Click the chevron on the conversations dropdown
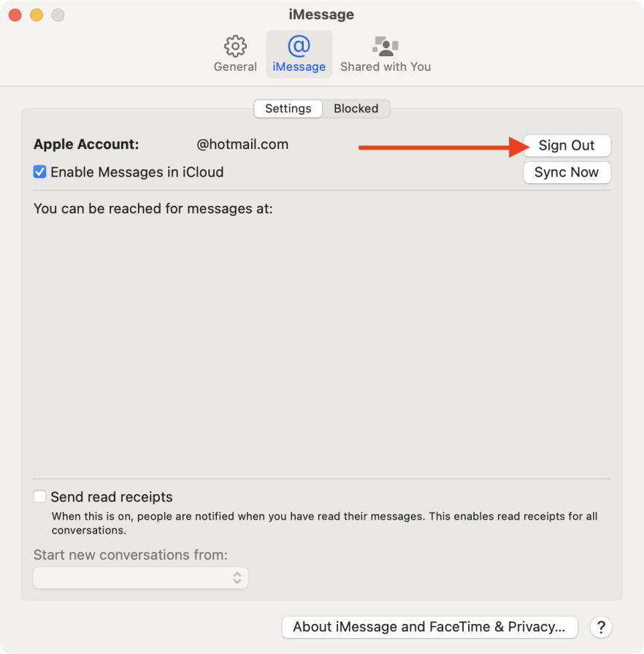The image size is (644, 654). click(x=237, y=577)
